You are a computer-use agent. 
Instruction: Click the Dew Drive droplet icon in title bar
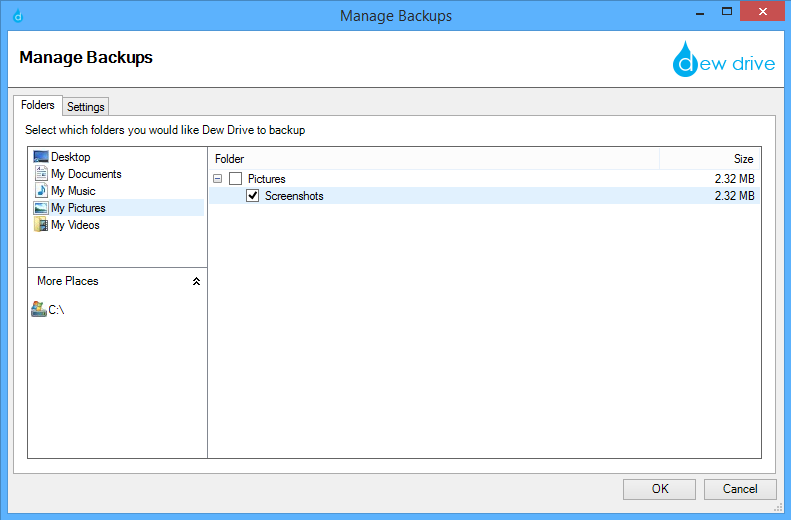coord(18,16)
